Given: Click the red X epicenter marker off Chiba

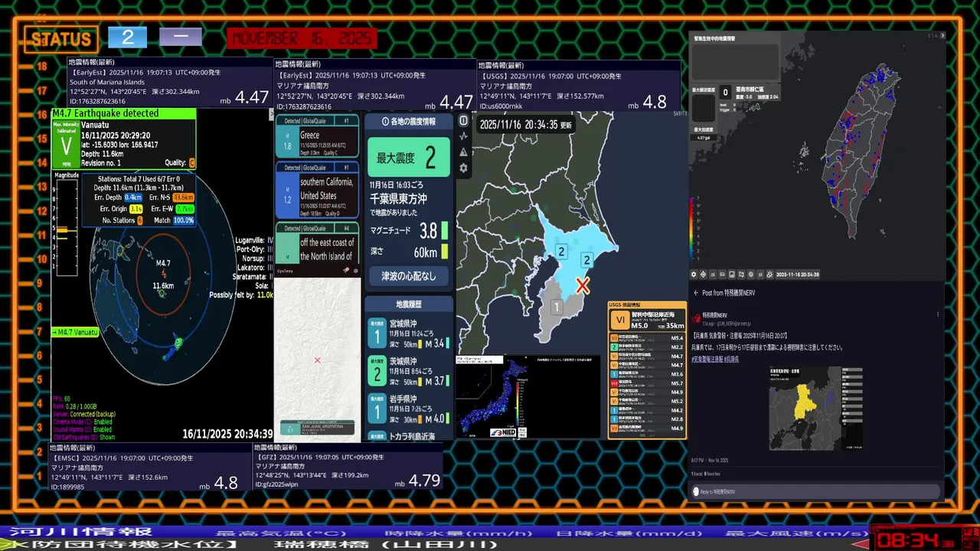Looking at the screenshot, I should pyautogui.click(x=583, y=285).
